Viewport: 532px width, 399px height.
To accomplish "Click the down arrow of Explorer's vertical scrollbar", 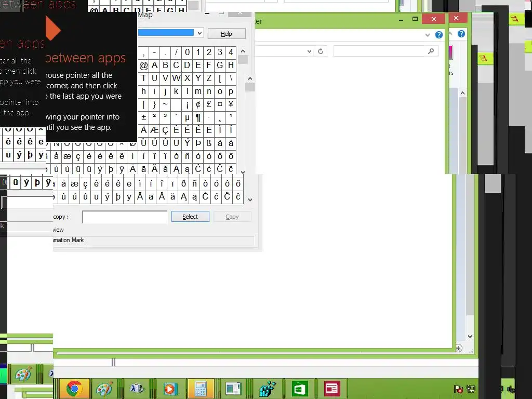I will [470, 337].
